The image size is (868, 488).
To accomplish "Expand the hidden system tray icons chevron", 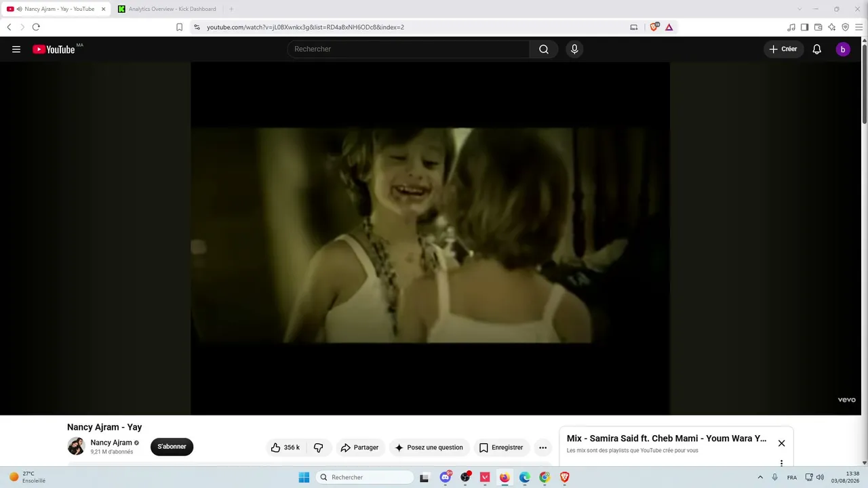I will click(760, 477).
